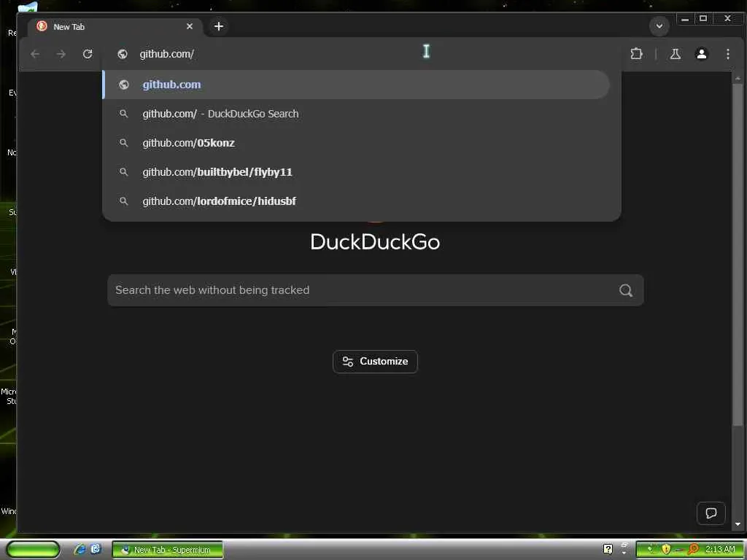Screen dimensions: 747x560
Task: Click the globe icon in address bar
Action: pyautogui.click(x=123, y=54)
